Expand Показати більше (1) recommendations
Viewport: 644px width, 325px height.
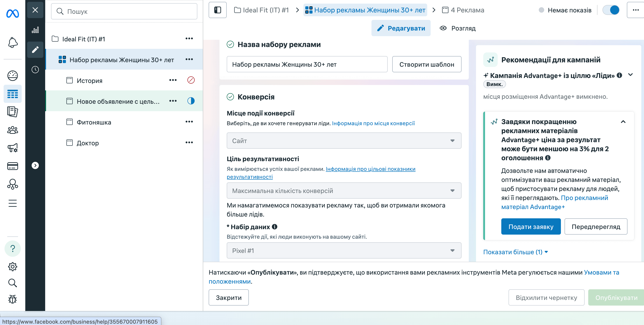click(x=515, y=252)
